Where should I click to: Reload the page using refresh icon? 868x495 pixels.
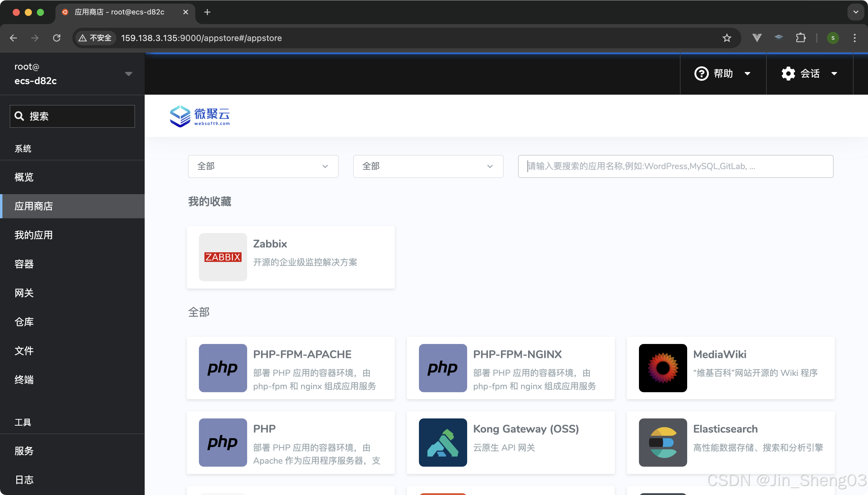pyautogui.click(x=57, y=38)
